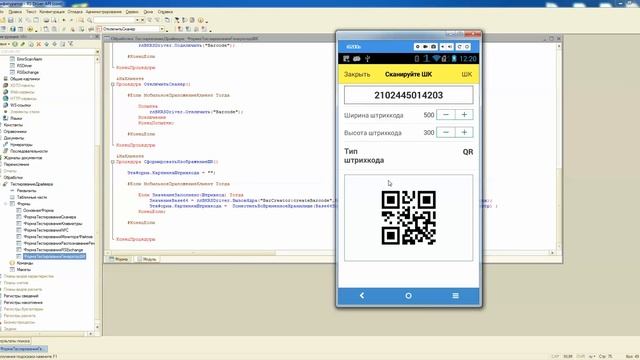The image size is (640, 360).
Task: Open the Сервис menu
Action: [132, 12]
